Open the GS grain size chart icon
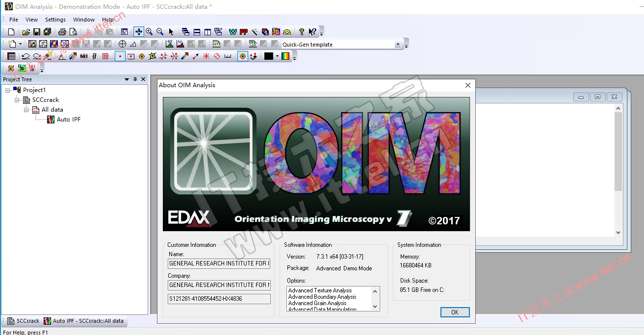Viewport: 644px width, 335px height. tap(170, 44)
